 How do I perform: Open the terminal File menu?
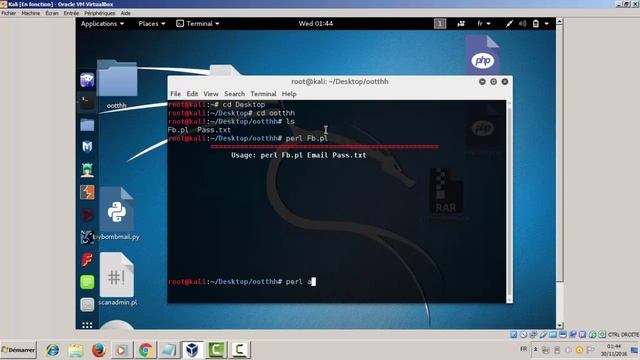pos(176,94)
